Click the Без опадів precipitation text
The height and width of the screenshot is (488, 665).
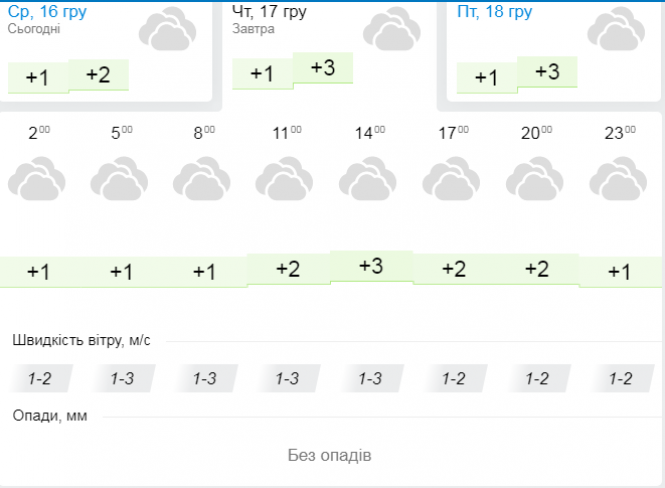tap(329, 455)
